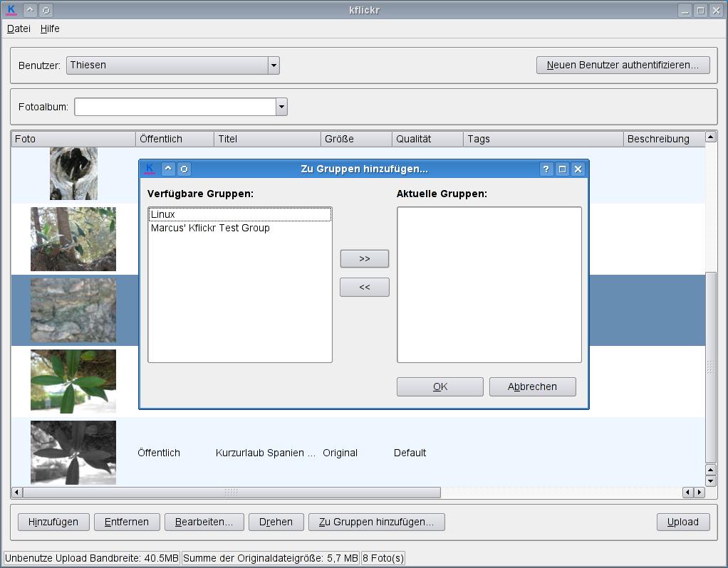Click the horizontal scrollbar left arrow
728x568 pixels.
(16, 493)
